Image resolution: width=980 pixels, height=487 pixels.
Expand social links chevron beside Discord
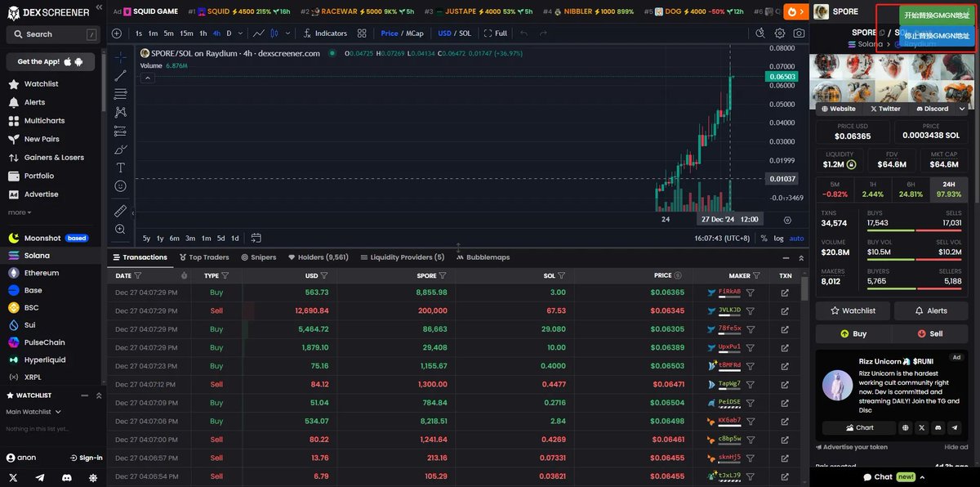click(x=962, y=109)
